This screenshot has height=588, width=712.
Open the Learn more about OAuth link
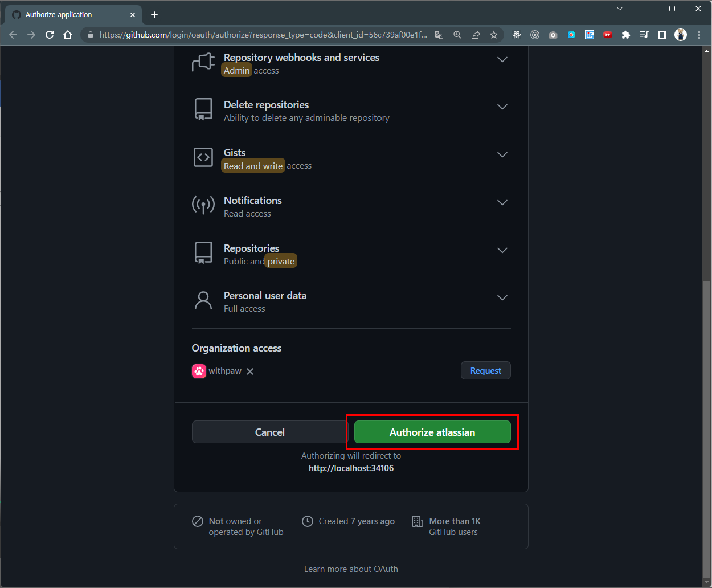[351, 569]
